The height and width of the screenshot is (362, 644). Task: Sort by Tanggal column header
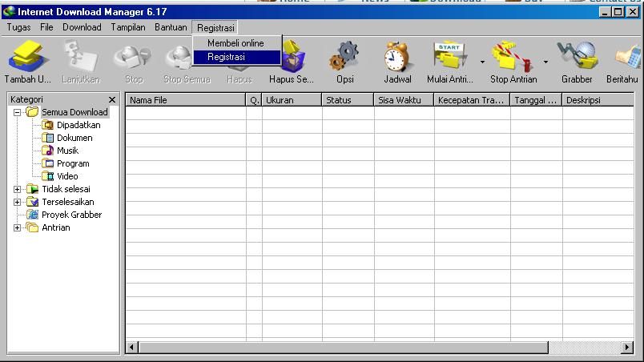pyautogui.click(x=536, y=100)
